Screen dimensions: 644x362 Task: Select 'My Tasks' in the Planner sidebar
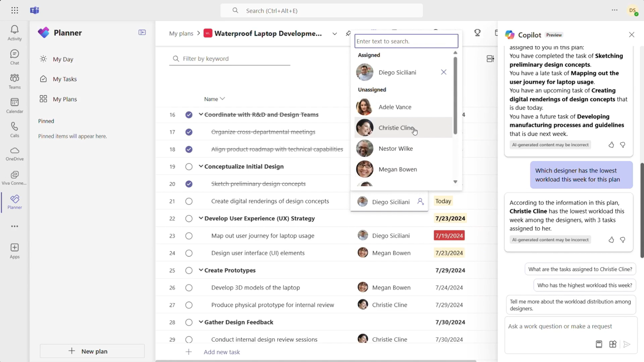[x=64, y=79]
